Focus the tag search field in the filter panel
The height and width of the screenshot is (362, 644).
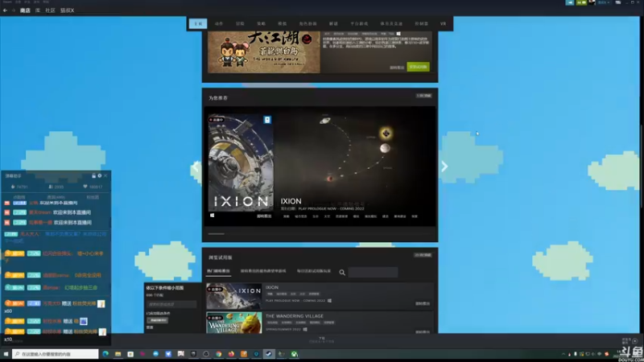click(x=171, y=304)
